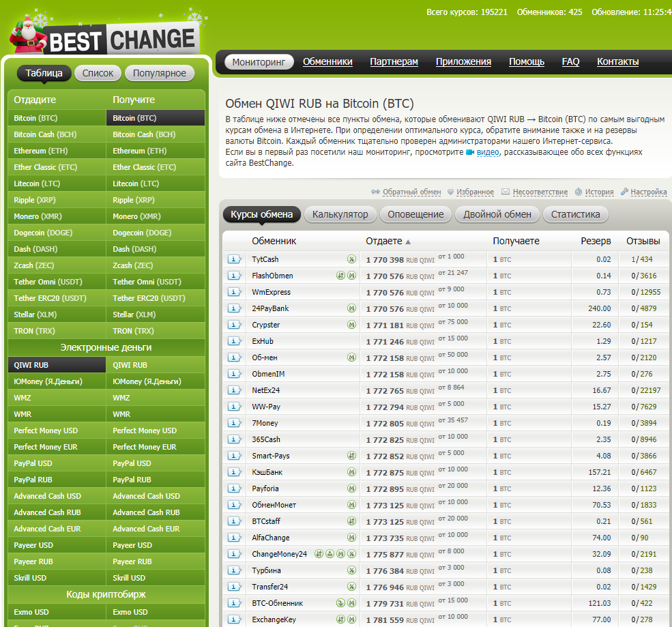
Task: Click the badge icon next to Smart-Pays
Action: (351, 456)
